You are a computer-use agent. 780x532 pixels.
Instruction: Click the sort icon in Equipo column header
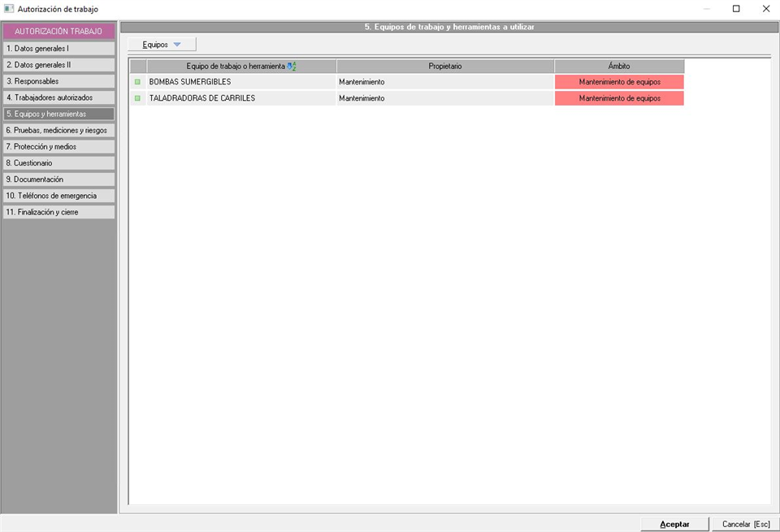tap(292, 66)
